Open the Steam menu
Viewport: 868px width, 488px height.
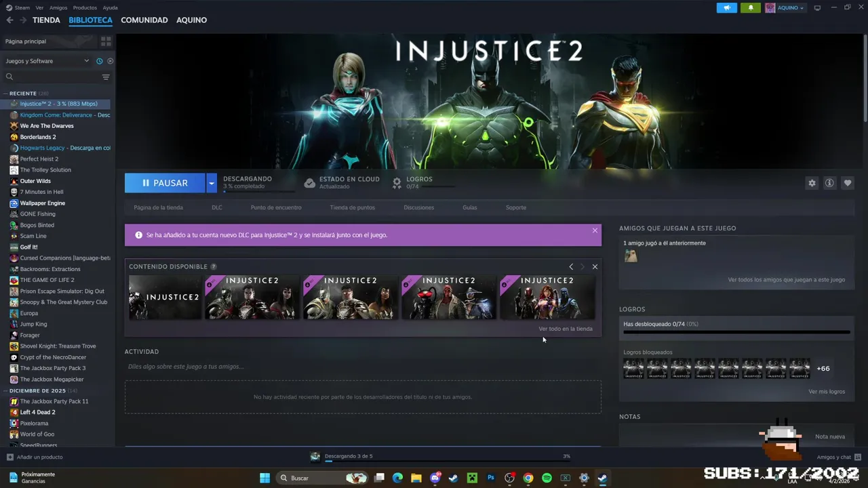point(18,7)
